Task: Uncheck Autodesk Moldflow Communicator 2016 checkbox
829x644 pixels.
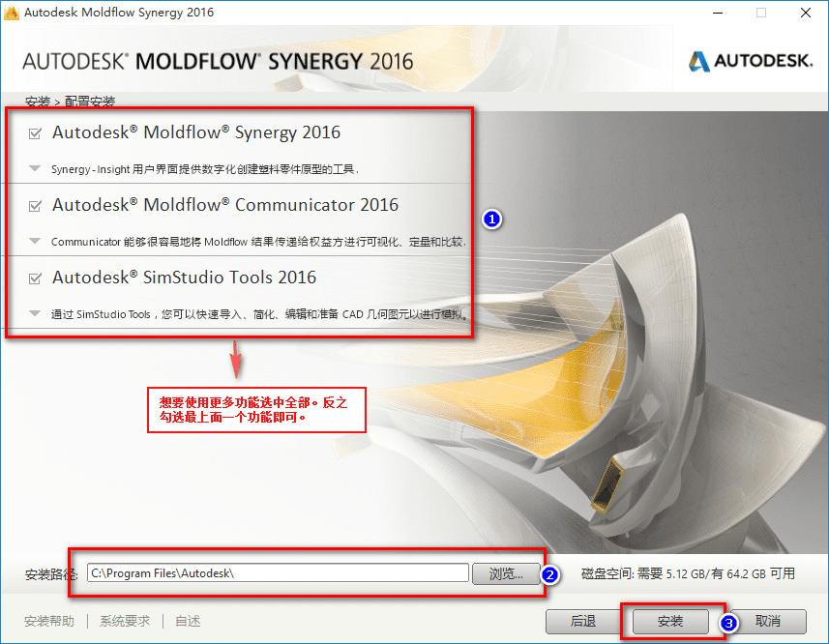Action: coord(35,206)
